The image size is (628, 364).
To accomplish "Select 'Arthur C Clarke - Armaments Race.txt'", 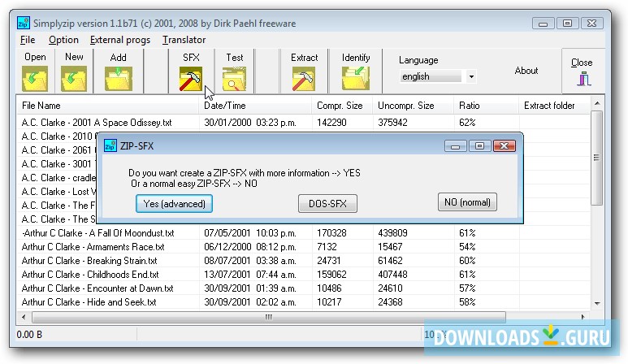I will click(x=93, y=247).
